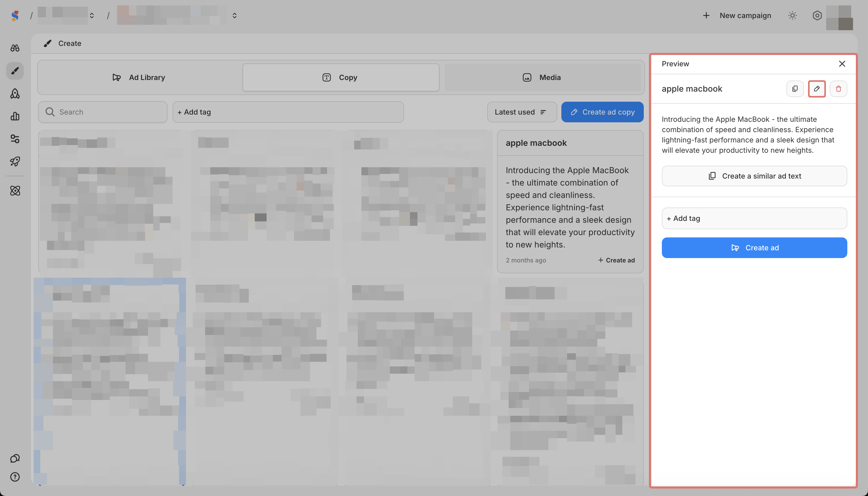Click the blue Create ad button
The image size is (868, 496).
tap(754, 248)
